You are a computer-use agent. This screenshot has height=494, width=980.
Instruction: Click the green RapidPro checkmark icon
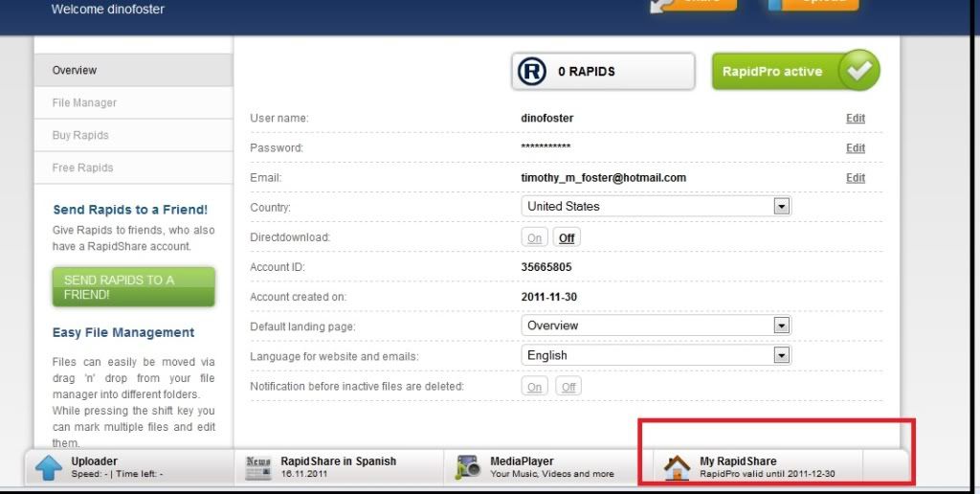click(x=859, y=71)
